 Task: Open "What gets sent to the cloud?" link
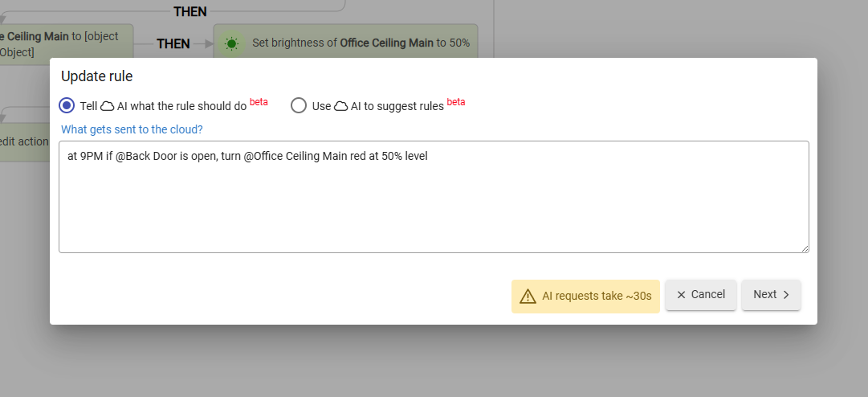pos(132,129)
